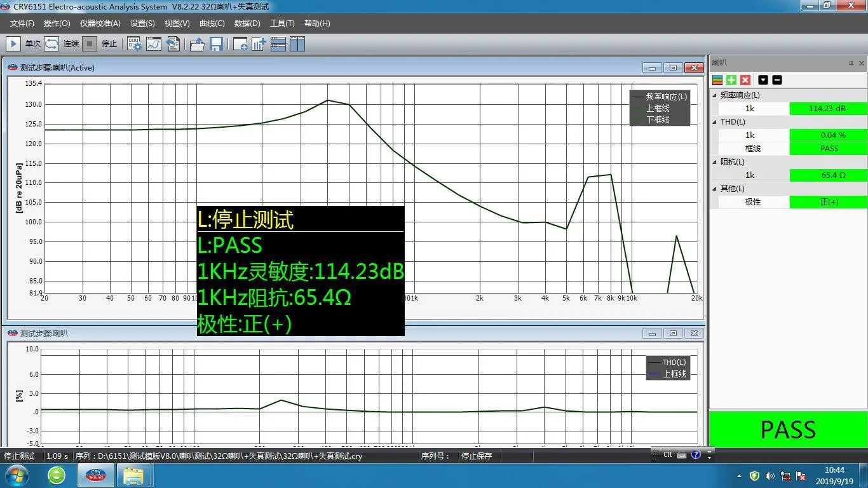
Task: Open the settings grid-with-gear toolbar icon
Action: click(134, 44)
